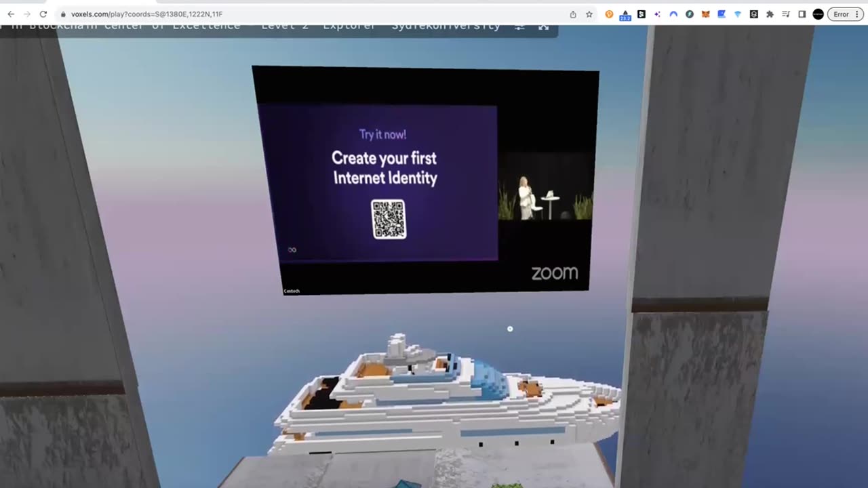This screenshot has height=488, width=868.
Task: Click the zoom logo on the video screen
Action: (555, 273)
